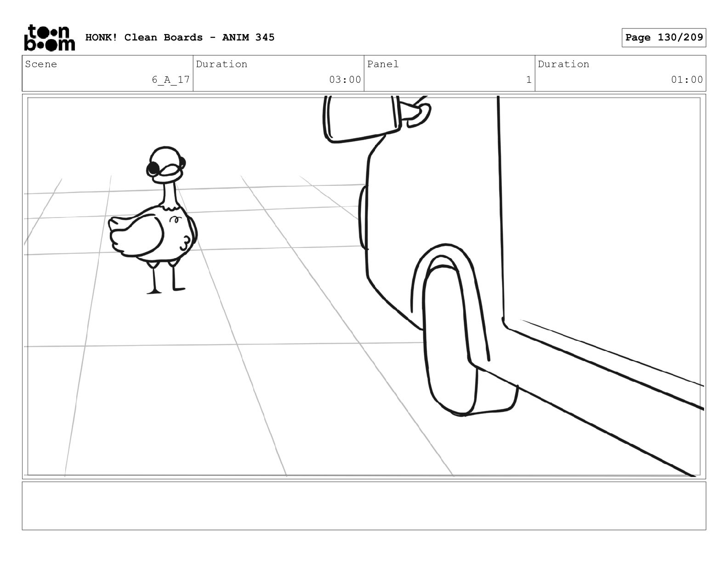This screenshot has height=563, width=728.
Task: Click the 'Page 130/209' box
Action: point(664,38)
